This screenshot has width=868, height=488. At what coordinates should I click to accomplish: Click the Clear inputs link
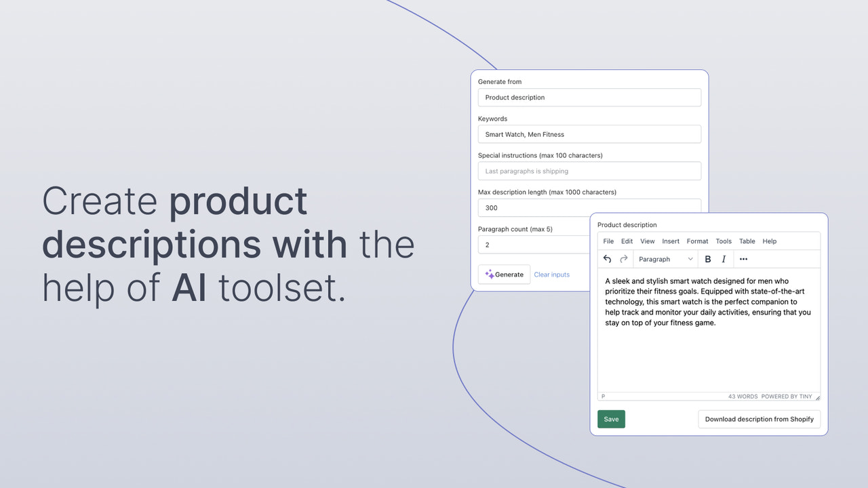(x=551, y=274)
